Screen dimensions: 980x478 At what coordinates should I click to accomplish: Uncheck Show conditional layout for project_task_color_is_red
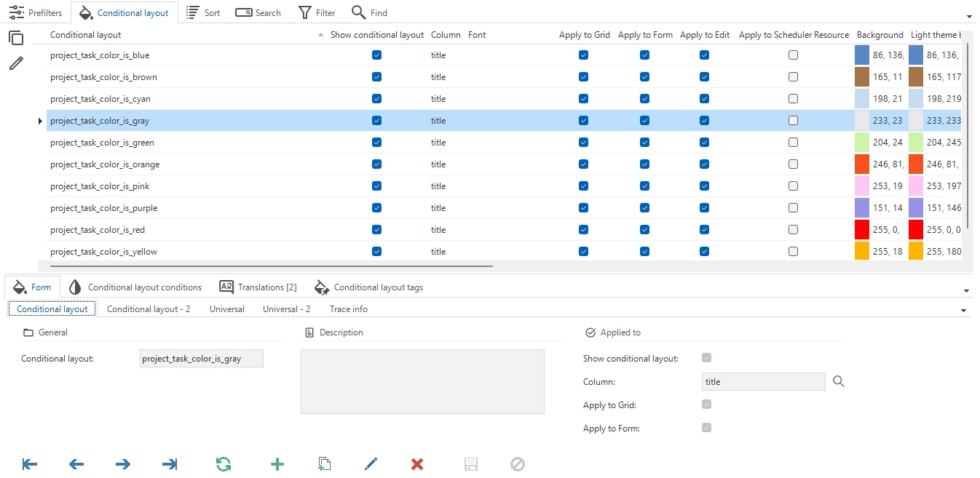click(376, 230)
